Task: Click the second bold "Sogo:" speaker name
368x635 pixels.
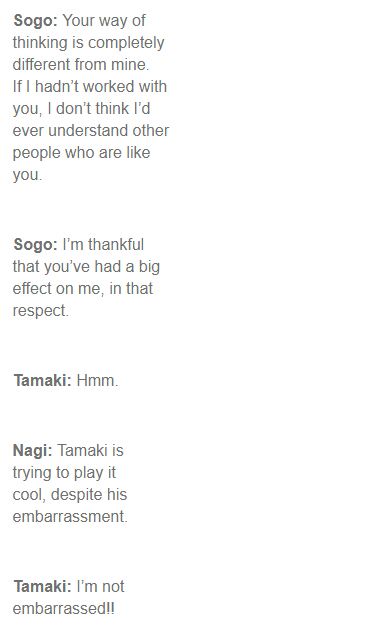Action: point(36,245)
